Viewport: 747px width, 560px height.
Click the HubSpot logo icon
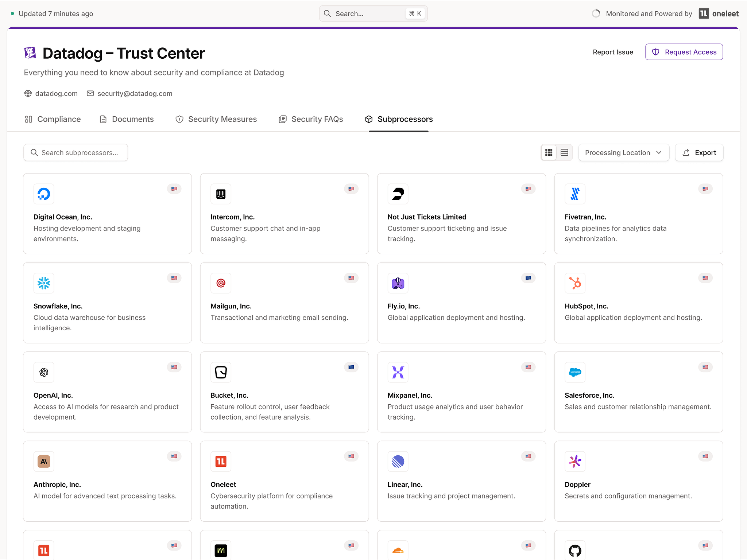(575, 283)
